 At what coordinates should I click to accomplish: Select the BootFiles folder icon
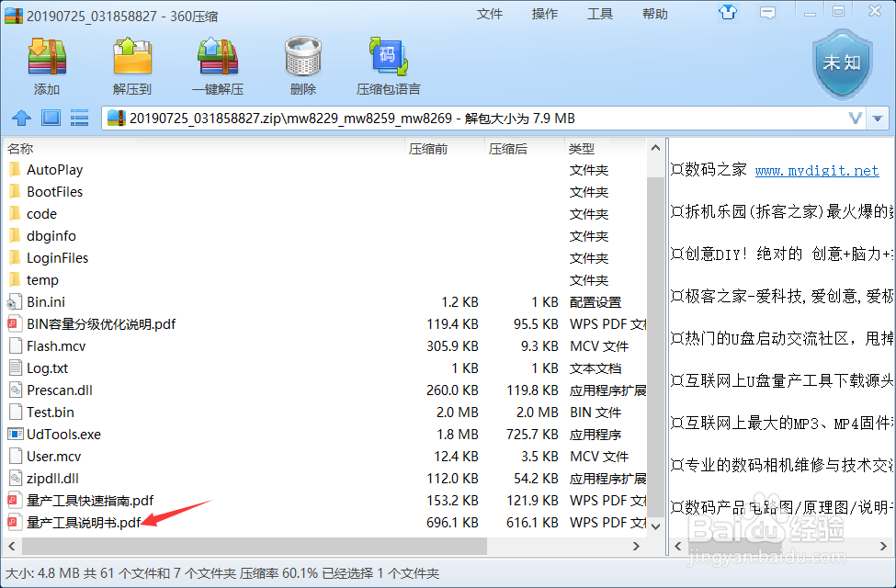[15, 191]
